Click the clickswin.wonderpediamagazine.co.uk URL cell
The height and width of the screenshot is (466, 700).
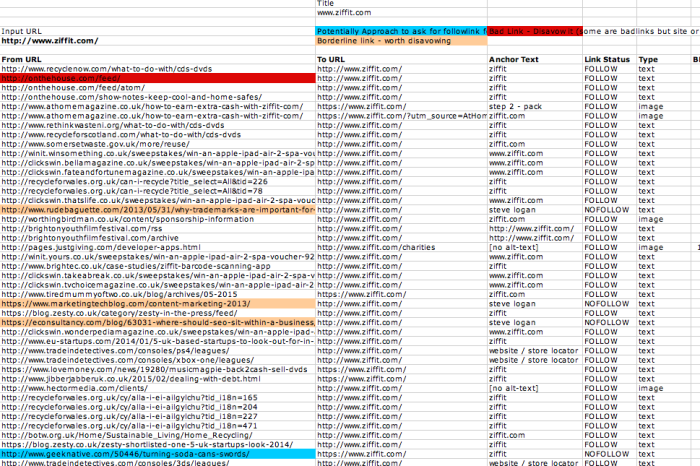click(x=158, y=332)
